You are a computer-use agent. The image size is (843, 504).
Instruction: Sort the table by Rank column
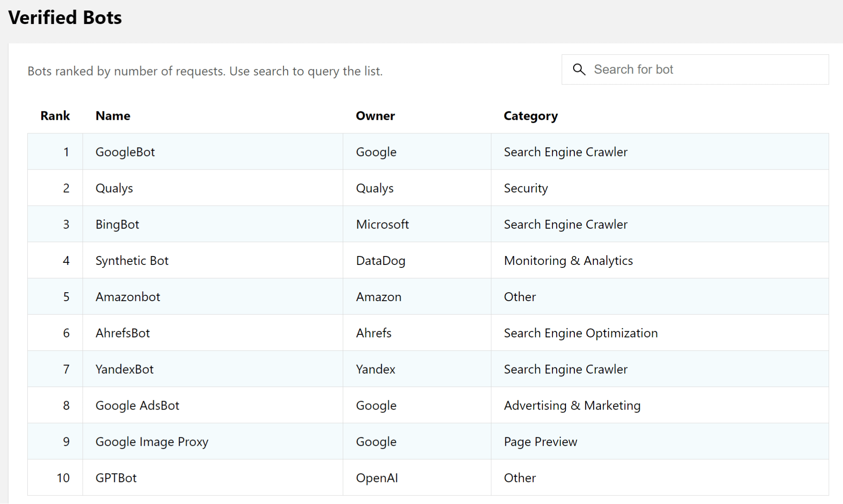coord(55,116)
